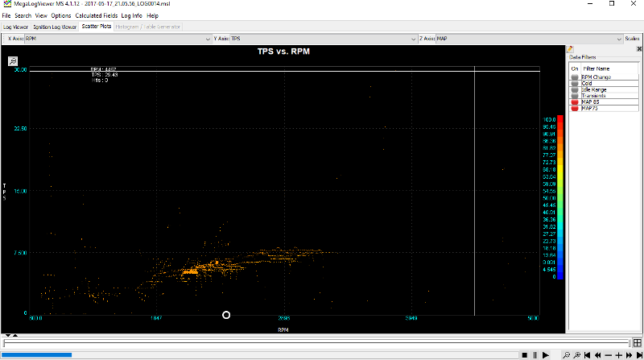Toggle the RPM Change data filter
Viewport: 644px width, 360px height.
(x=575, y=77)
